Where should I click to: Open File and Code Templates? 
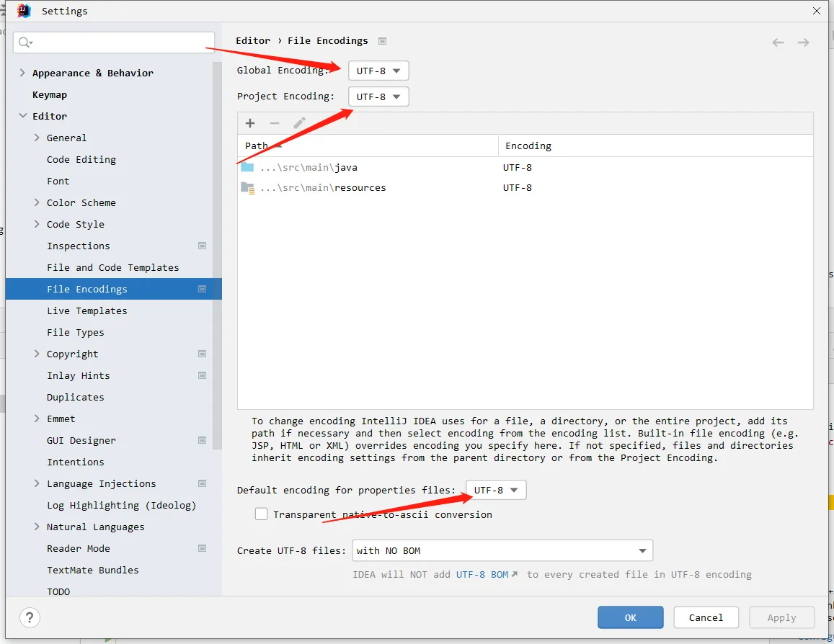(112, 268)
